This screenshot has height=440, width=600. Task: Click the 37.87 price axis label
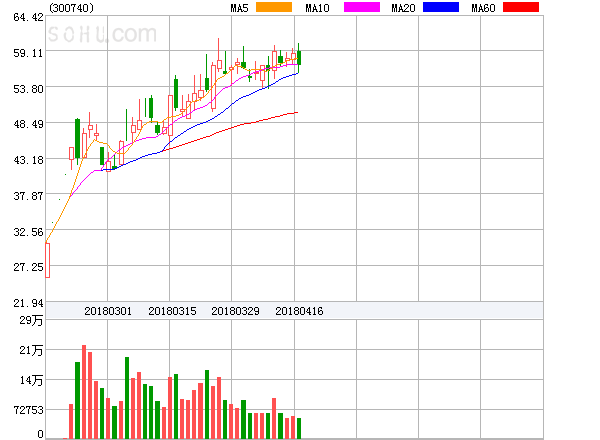28,196
